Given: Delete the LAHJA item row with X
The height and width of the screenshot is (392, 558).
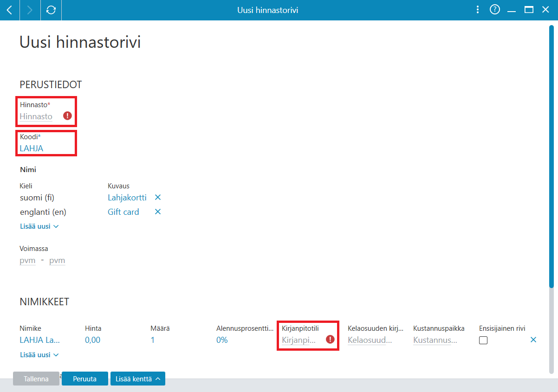Looking at the screenshot, I should (x=533, y=340).
